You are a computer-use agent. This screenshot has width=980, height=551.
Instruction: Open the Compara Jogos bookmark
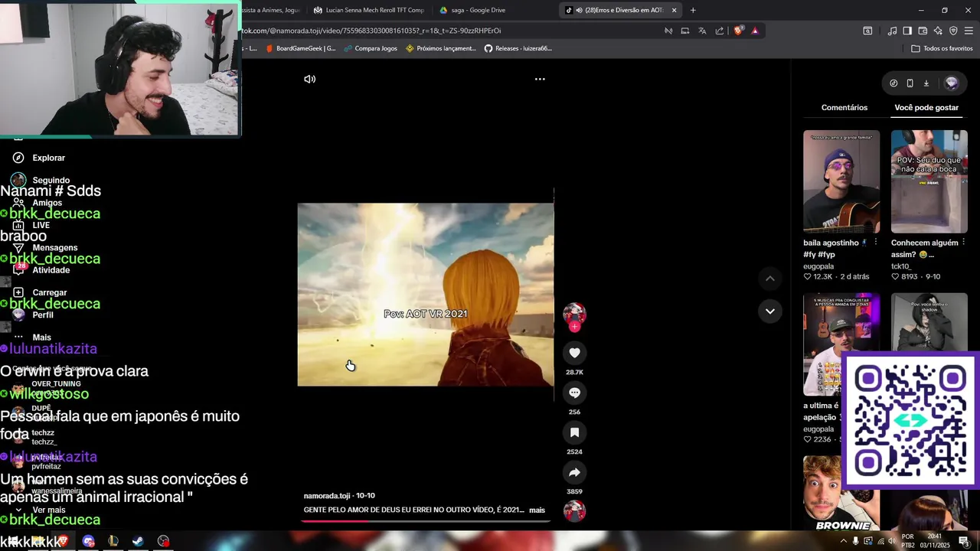coord(370,48)
